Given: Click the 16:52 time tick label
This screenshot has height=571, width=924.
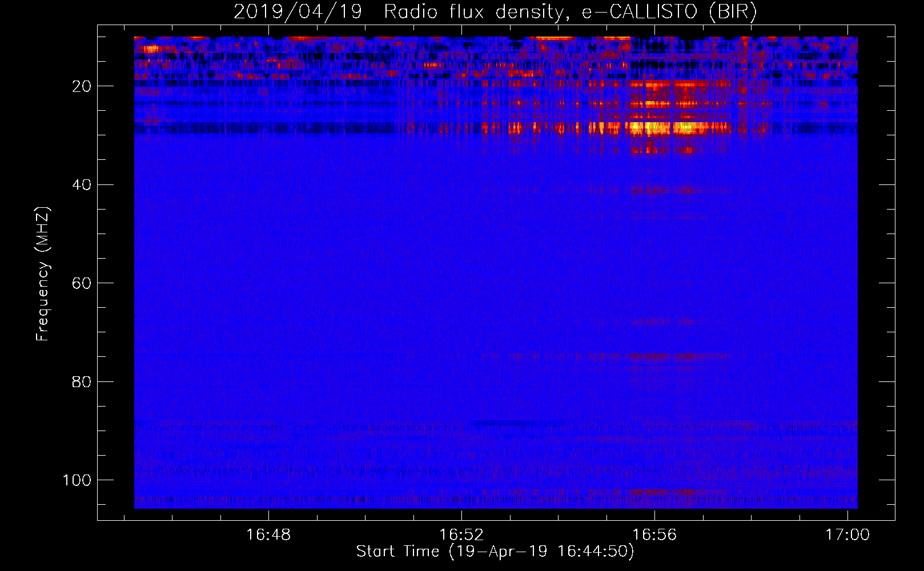Looking at the screenshot, I should click(461, 535).
